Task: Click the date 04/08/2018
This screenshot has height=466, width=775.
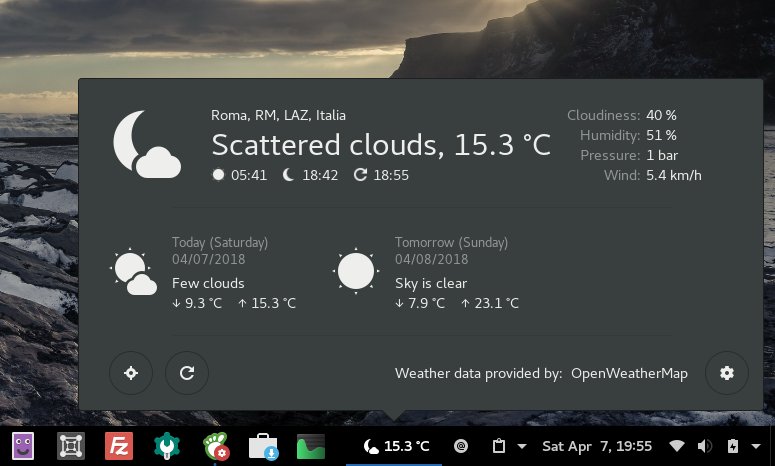Action: (x=431, y=259)
